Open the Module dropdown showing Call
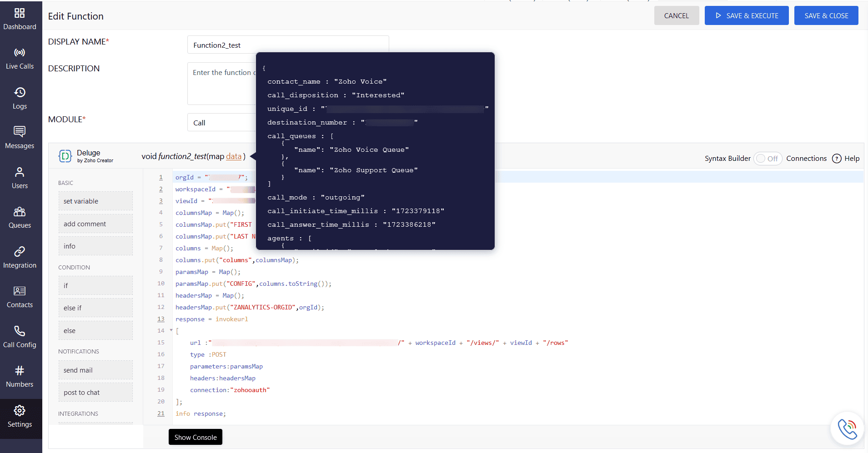Screen dimensions: 868x453 222,123
